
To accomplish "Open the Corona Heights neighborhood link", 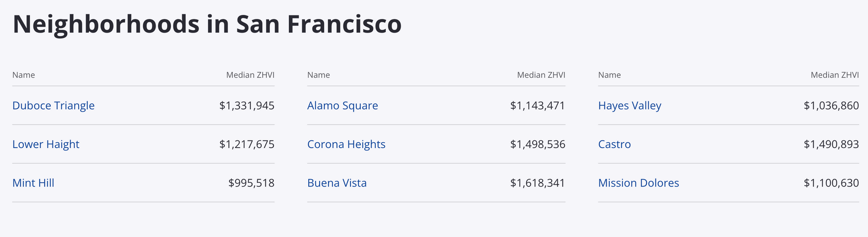I will pyautogui.click(x=346, y=144).
